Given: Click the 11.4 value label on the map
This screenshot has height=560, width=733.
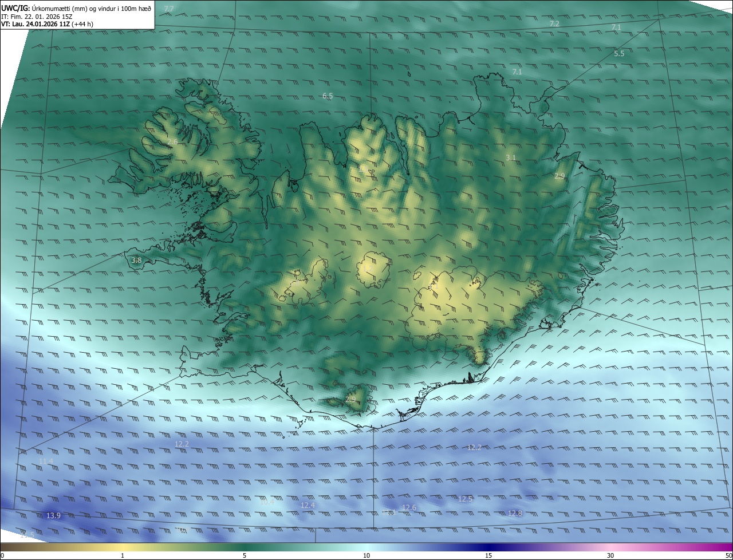Looking at the screenshot, I should tap(46, 461).
